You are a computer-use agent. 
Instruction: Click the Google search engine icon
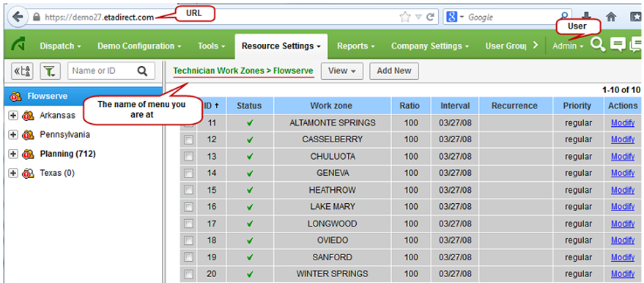452,18
